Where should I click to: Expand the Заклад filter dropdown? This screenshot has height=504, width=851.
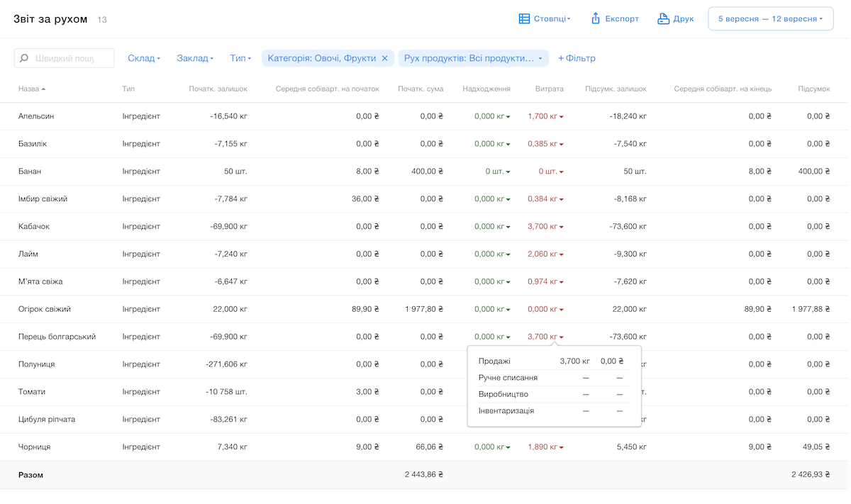click(195, 59)
